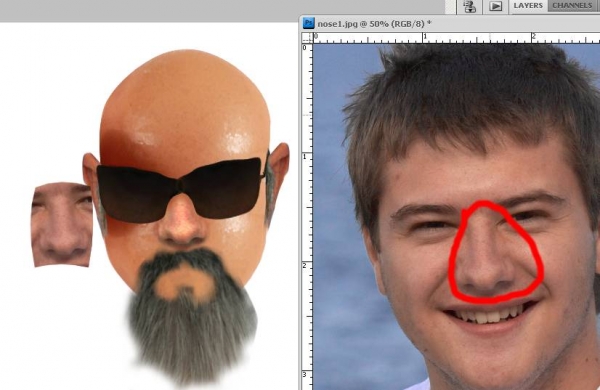This screenshot has width=600, height=390.
Task: Open the Actions panel play icon
Action: point(495,6)
